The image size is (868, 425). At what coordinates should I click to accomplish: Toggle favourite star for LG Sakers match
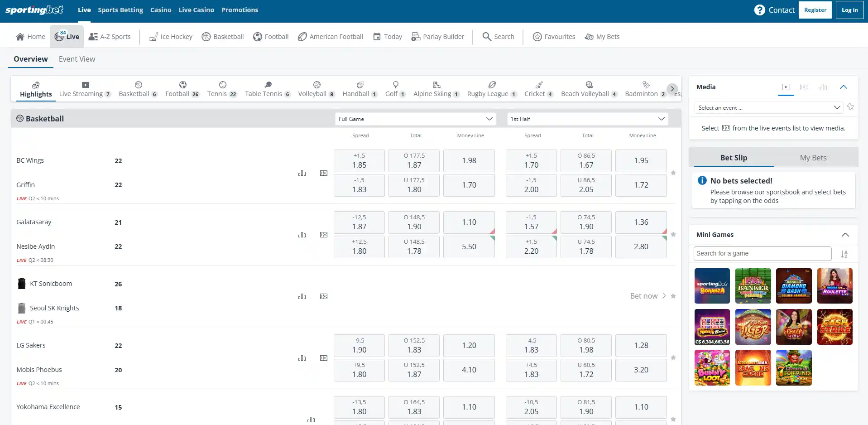pos(673,358)
